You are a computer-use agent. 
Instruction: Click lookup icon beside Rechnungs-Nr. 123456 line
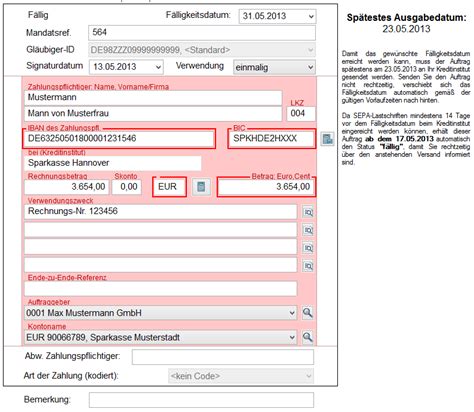(x=308, y=212)
